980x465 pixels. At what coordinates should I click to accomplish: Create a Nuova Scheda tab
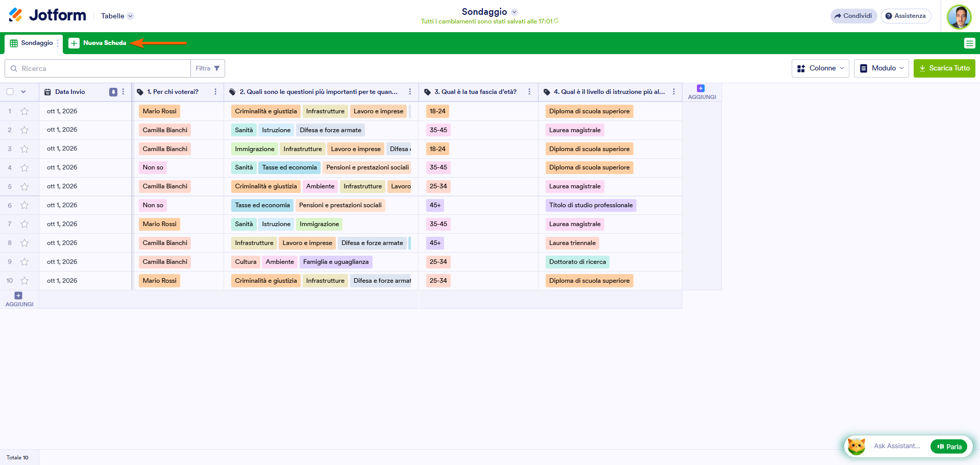click(x=97, y=43)
